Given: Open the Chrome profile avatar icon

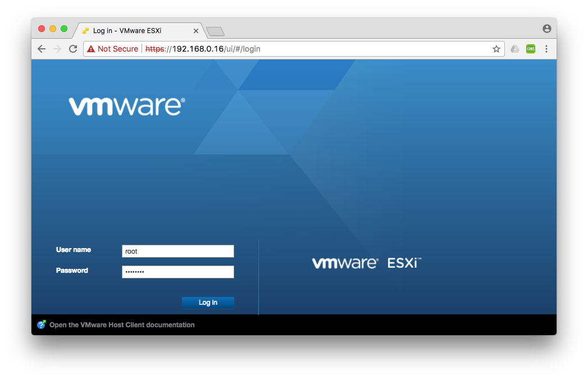Looking at the screenshot, I should point(547,29).
